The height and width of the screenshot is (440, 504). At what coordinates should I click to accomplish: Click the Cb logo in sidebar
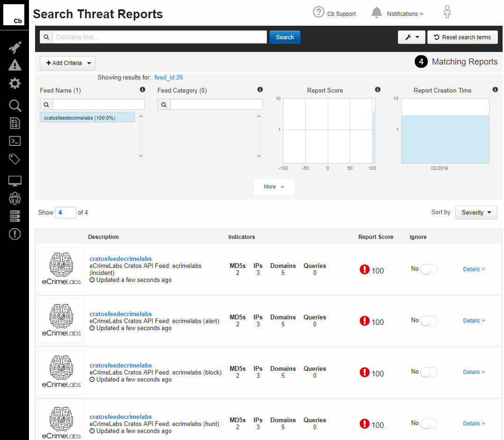coord(14,15)
